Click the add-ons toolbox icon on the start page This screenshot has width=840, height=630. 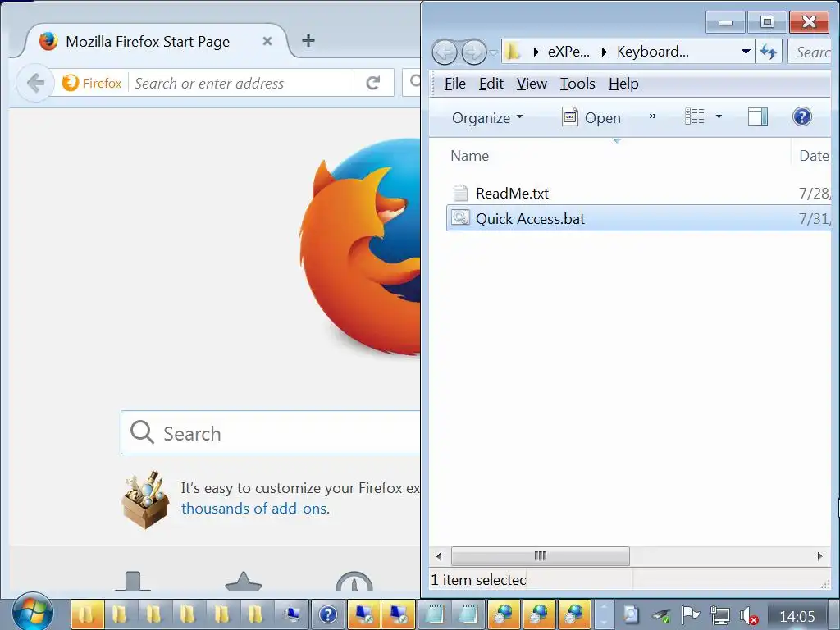[146, 500]
